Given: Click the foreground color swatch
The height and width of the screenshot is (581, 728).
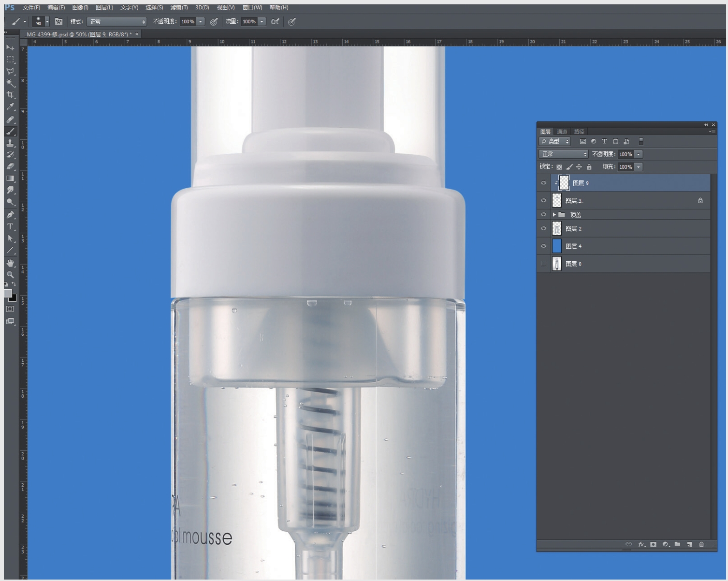Looking at the screenshot, I should click(8, 294).
